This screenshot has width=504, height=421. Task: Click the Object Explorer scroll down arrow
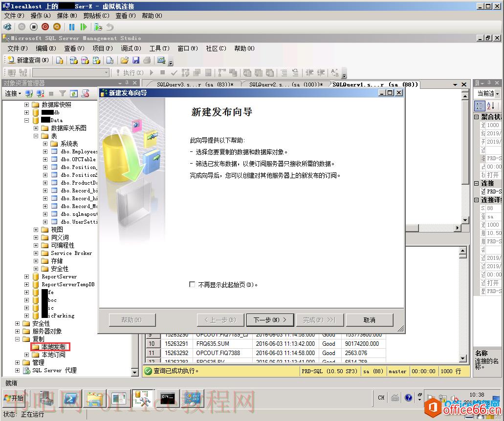[135, 373]
